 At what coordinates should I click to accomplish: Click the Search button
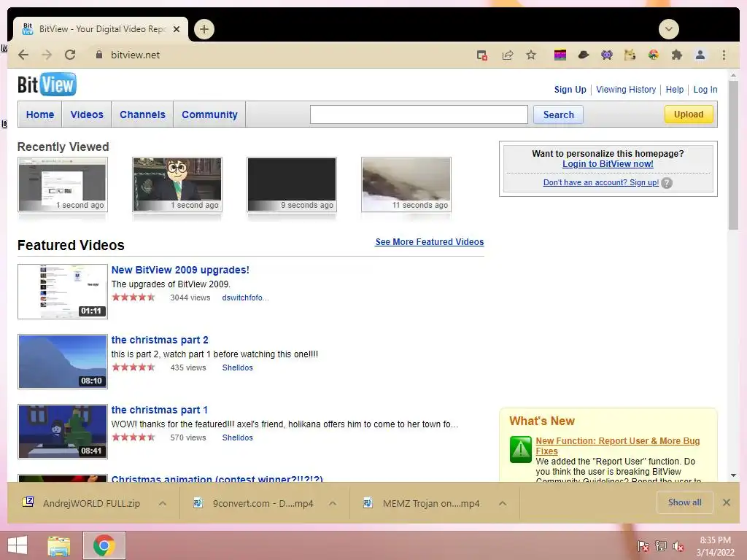pyautogui.click(x=558, y=114)
